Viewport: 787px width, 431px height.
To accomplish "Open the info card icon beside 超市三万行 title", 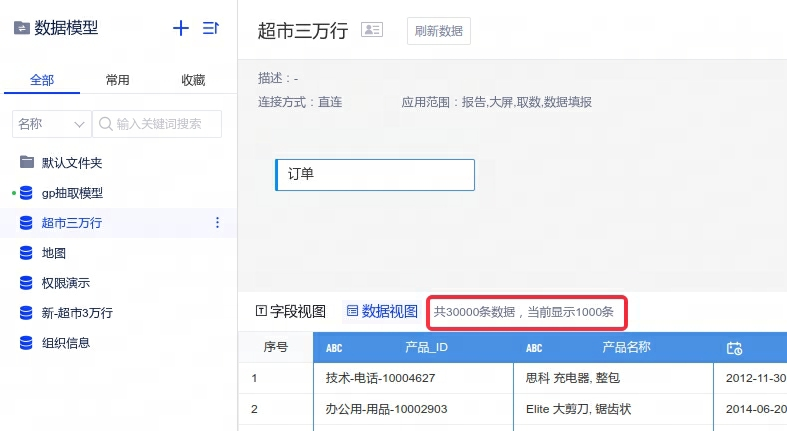I will pos(372,30).
